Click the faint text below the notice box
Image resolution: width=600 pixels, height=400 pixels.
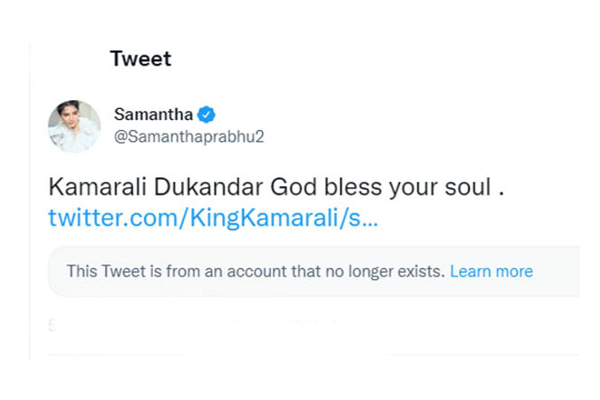tap(200, 324)
